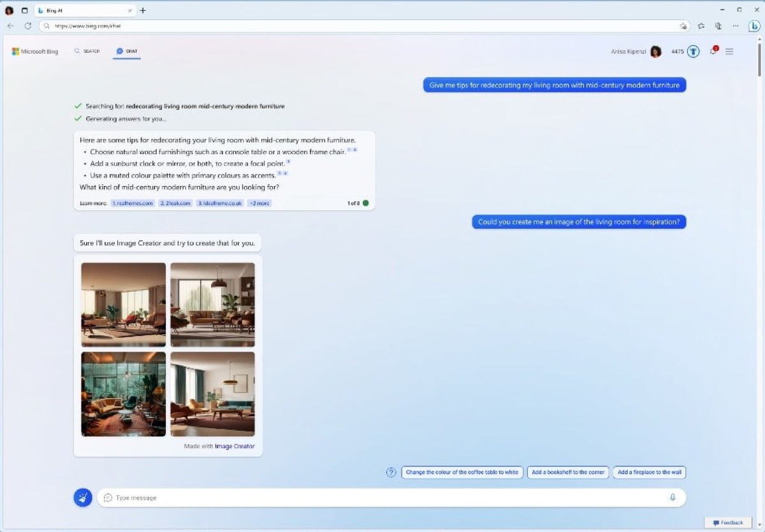Select the 'Give me tips for redecorating' message

pyautogui.click(x=555, y=85)
